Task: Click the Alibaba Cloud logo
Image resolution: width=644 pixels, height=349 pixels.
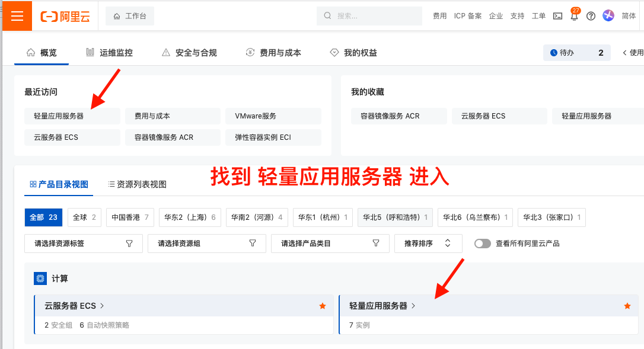Action: tap(65, 17)
